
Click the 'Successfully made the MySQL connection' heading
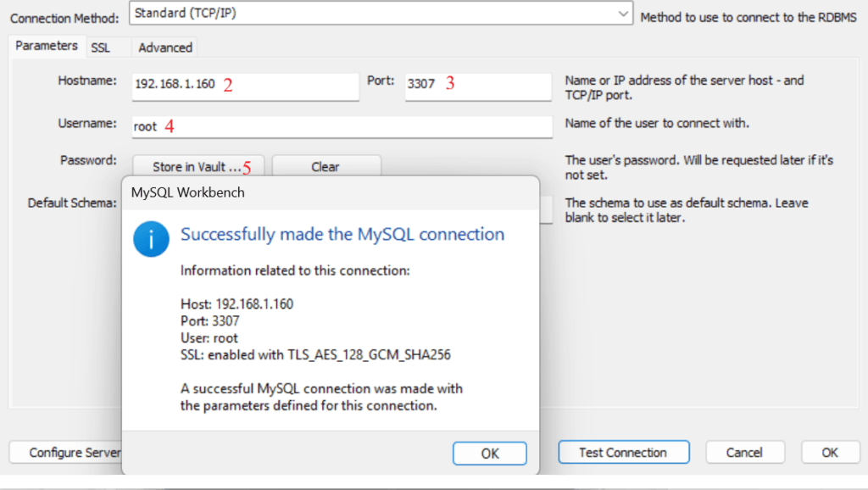tap(342, 234)
